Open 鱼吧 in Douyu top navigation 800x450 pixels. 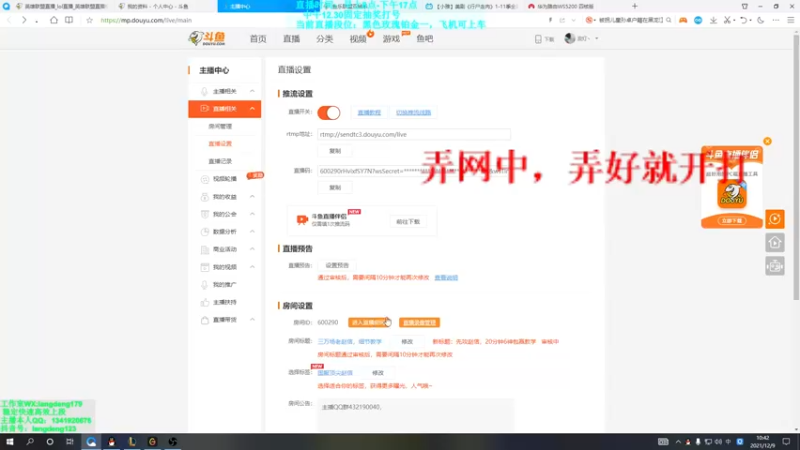tap(424, 39)
